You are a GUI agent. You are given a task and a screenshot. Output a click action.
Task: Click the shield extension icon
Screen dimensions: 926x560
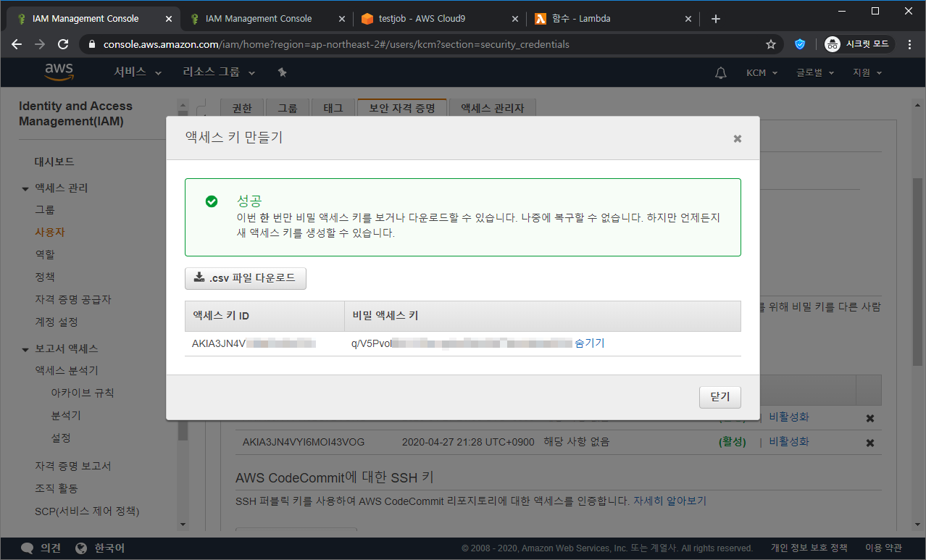coord(800,44)
